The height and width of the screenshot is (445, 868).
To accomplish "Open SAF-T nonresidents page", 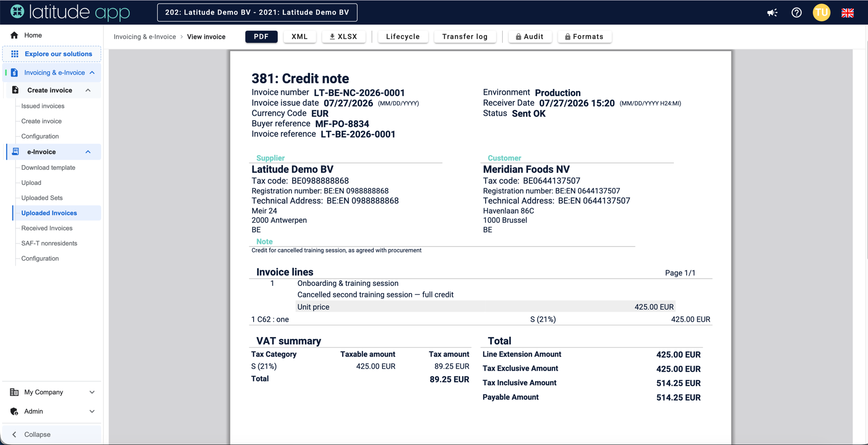I will (x=49, y=243).
